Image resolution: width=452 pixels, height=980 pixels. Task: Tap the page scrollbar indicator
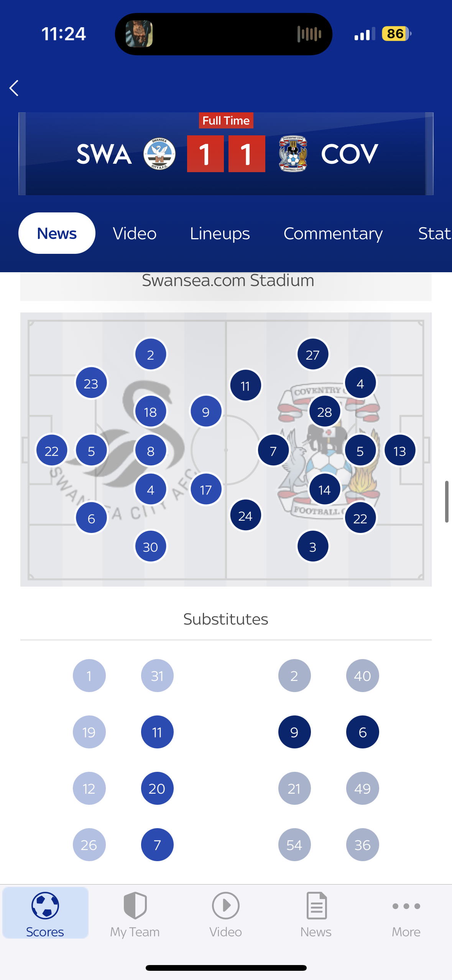click(447, 502)
